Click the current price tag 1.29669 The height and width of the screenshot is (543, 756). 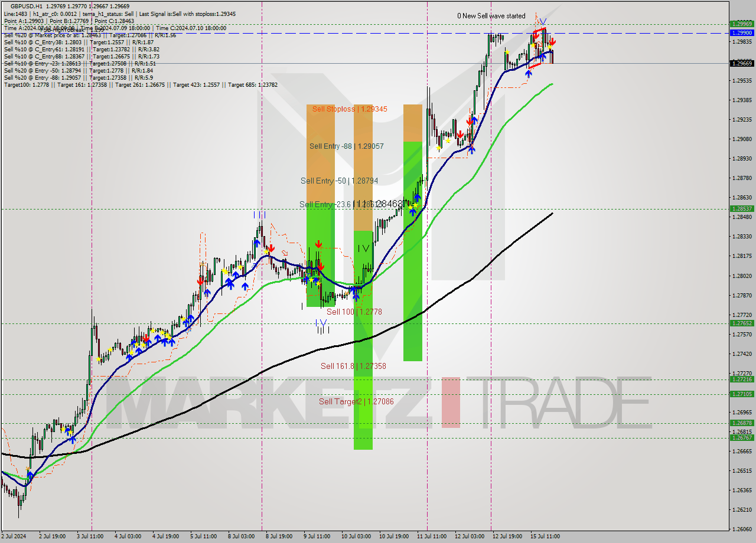coord(742,63)
